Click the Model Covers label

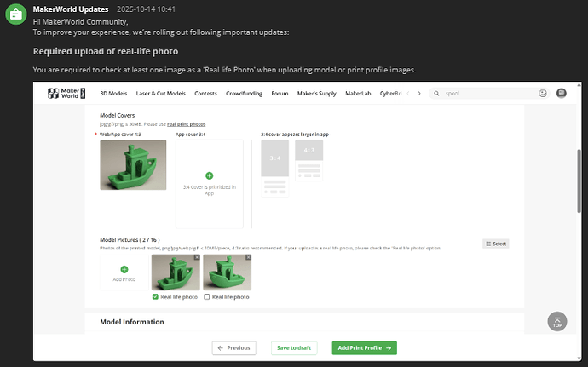pyautogui.click(x=118, y=115)
